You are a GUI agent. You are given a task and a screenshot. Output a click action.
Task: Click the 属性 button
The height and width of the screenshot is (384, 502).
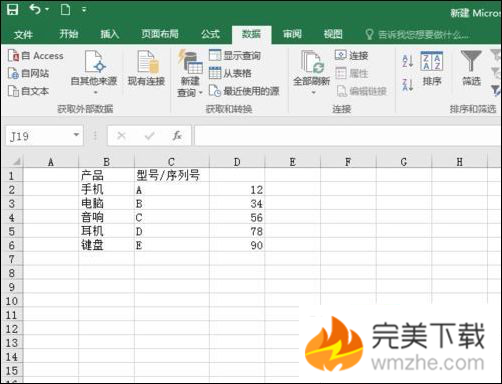[352, 73]
